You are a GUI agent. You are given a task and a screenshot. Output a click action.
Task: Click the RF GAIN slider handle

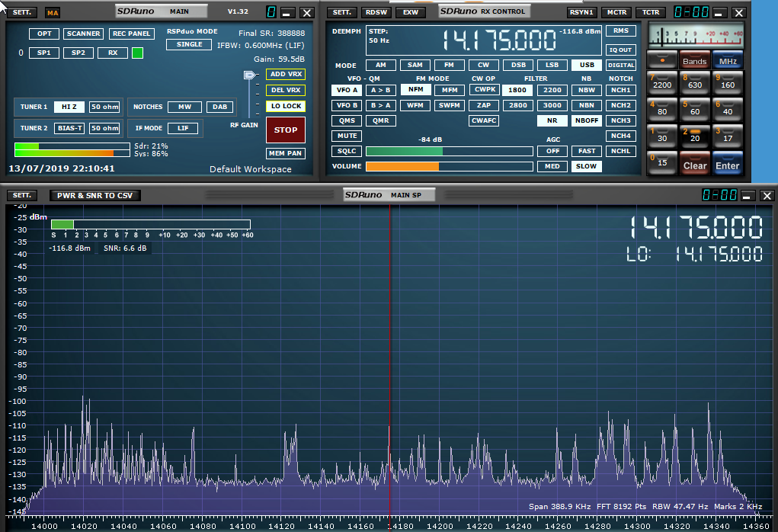[x=250, y=75]
